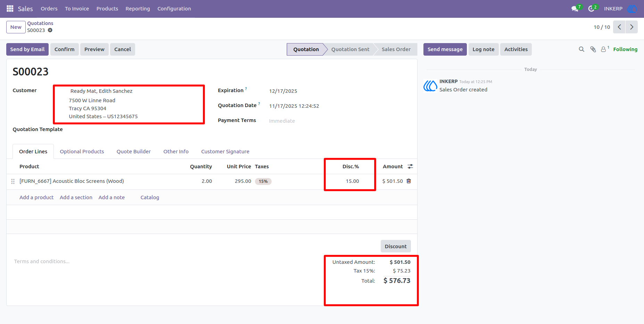
Task: Delete the Acoustic Bloc Screens line
Action: pyautogui.click(x=409, y=181)
